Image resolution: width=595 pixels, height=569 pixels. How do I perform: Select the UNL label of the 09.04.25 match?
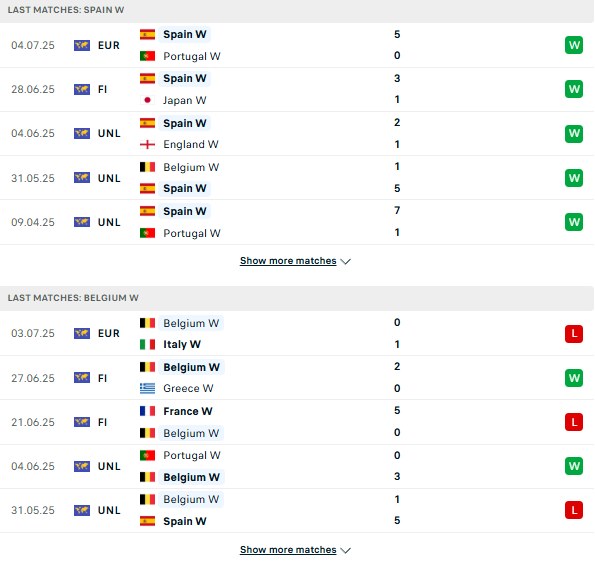pos(109,222)
